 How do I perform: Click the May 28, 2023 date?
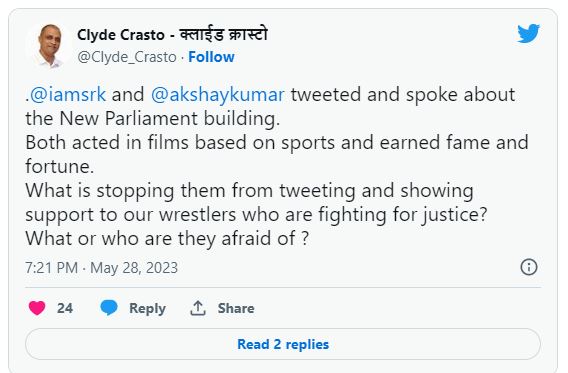134,268
